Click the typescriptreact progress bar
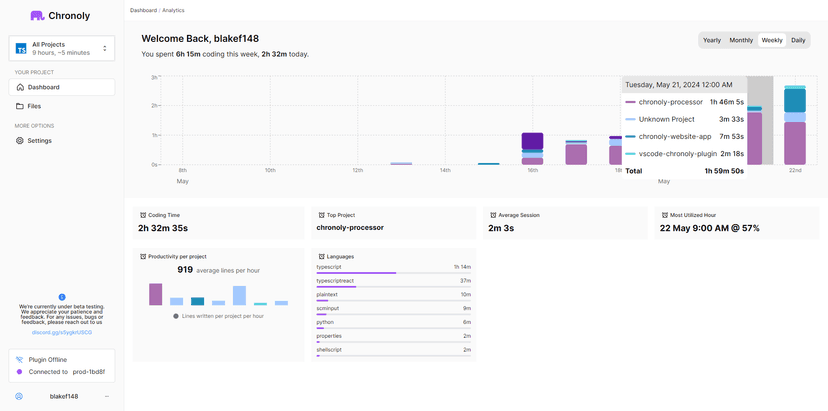828x411 pixels. (393, 287)
